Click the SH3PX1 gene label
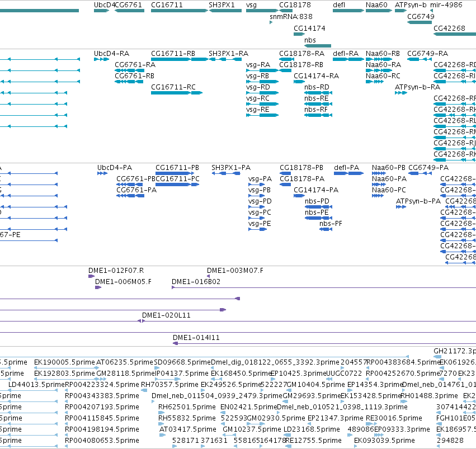Viewport: 476px width, 449px height. point(221,5)
